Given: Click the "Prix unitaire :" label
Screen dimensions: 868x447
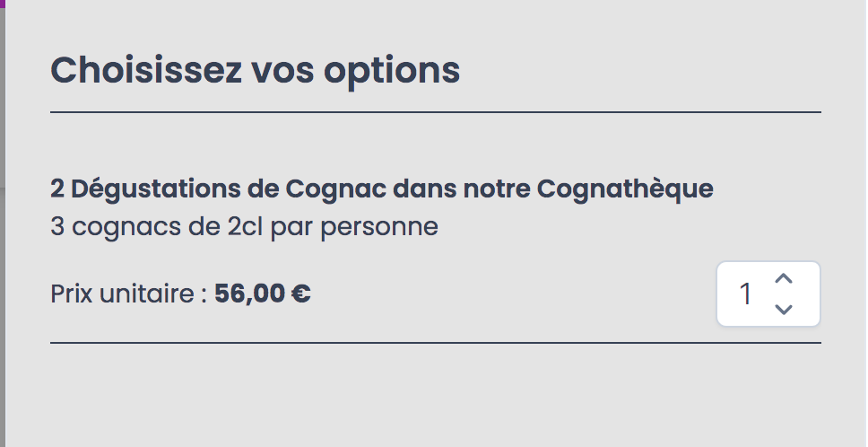Looking at the screenshot, I should [129, 294].
